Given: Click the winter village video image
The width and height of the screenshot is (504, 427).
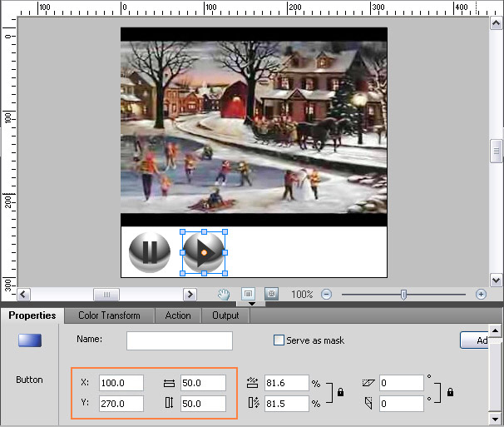Looking at the screenshot, I should point(254,127).
